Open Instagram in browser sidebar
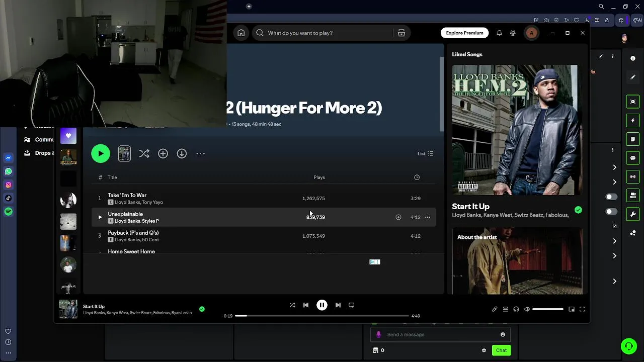Image resolution: width=644 pixels, height=362 pixels. click(8, 185)
